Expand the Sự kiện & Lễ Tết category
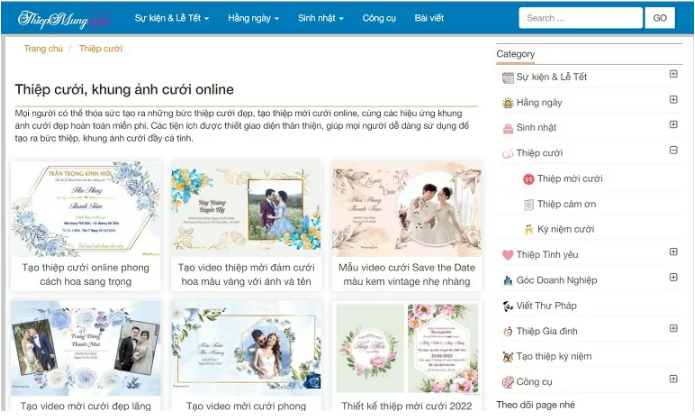This screenshot has width=695, height=417. [x=673, y=74]
